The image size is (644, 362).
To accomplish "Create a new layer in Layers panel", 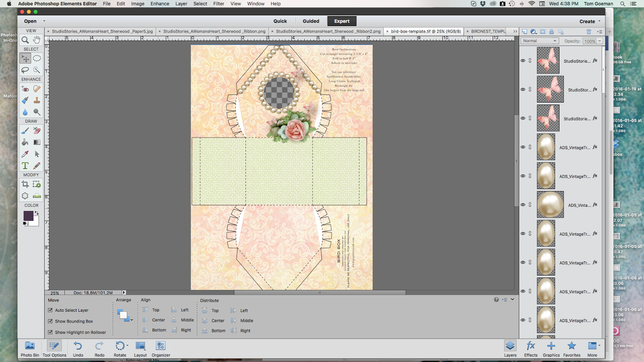I will [524, 31].
